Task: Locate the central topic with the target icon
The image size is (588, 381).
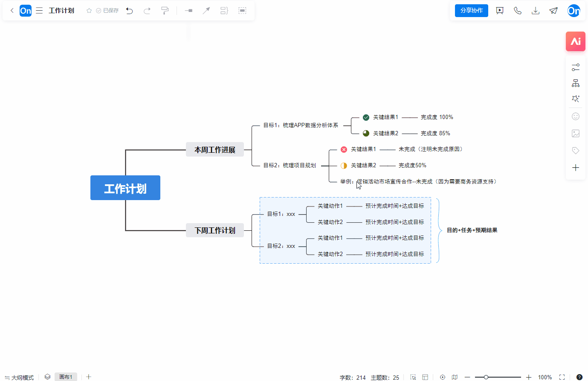Action: (x=443, y=377)
